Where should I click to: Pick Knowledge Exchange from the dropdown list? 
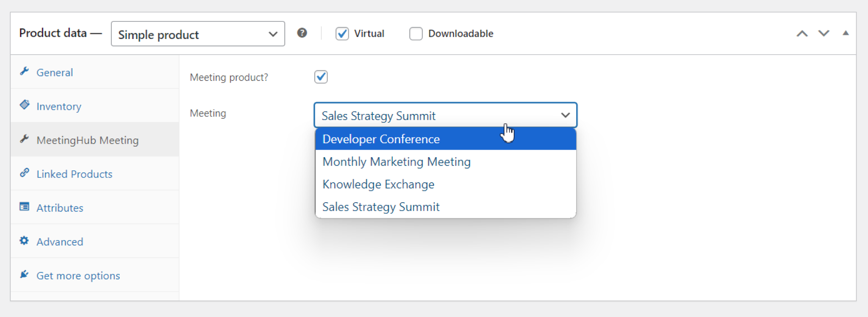pos(445,184)
